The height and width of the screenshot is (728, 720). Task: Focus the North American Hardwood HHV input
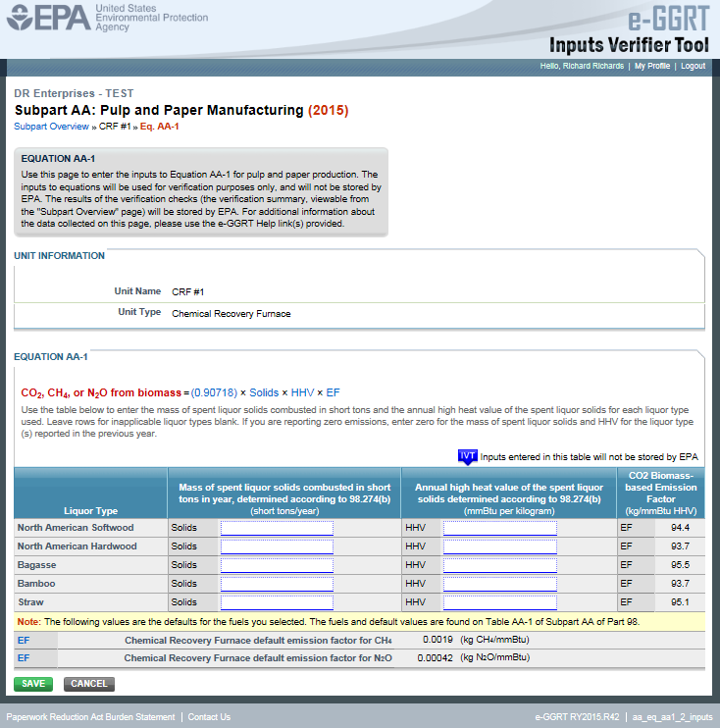500,546
